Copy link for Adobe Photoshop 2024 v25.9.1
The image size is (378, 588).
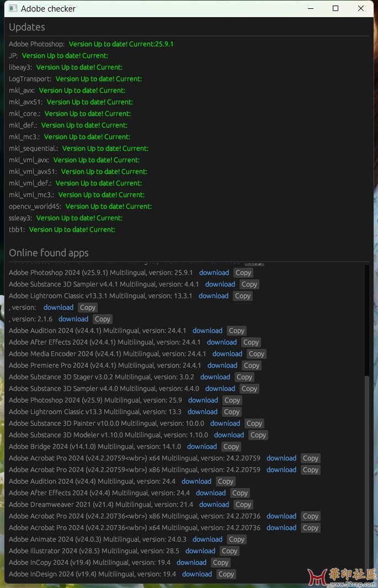point(243,273)
